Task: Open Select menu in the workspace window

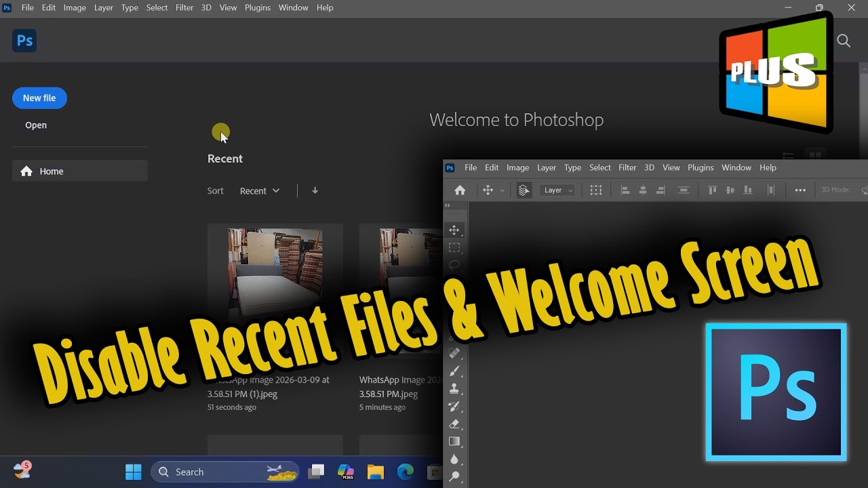Action: coord(600,167)
